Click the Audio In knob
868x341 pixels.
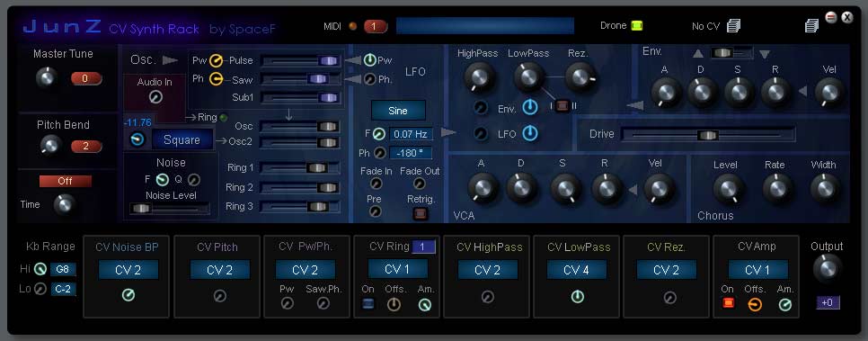[155, 97]
